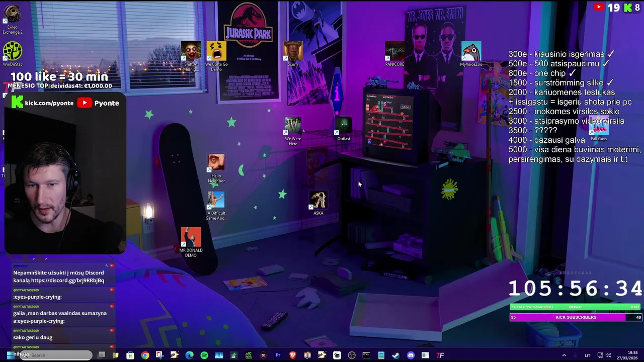Open the PANICORE desktop shortcut
Image resolution: width=644 pixels, height=362 pixels.
click(x=394, y=54)
